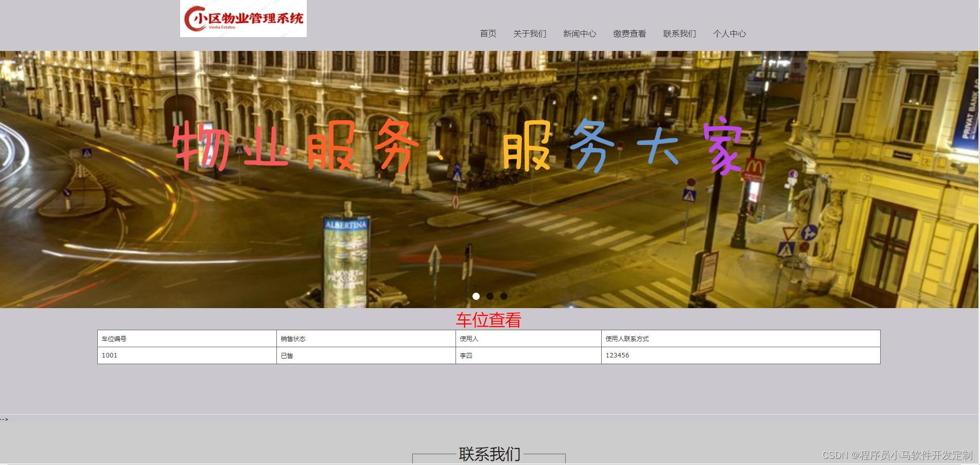Click the parking spot 1001 table cell
980x465 pixels.
[109, 355]
